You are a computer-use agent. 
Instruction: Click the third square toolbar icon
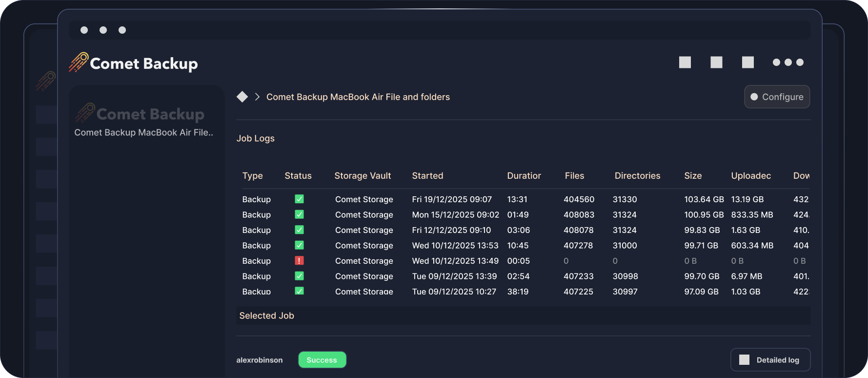coord(747,63)
